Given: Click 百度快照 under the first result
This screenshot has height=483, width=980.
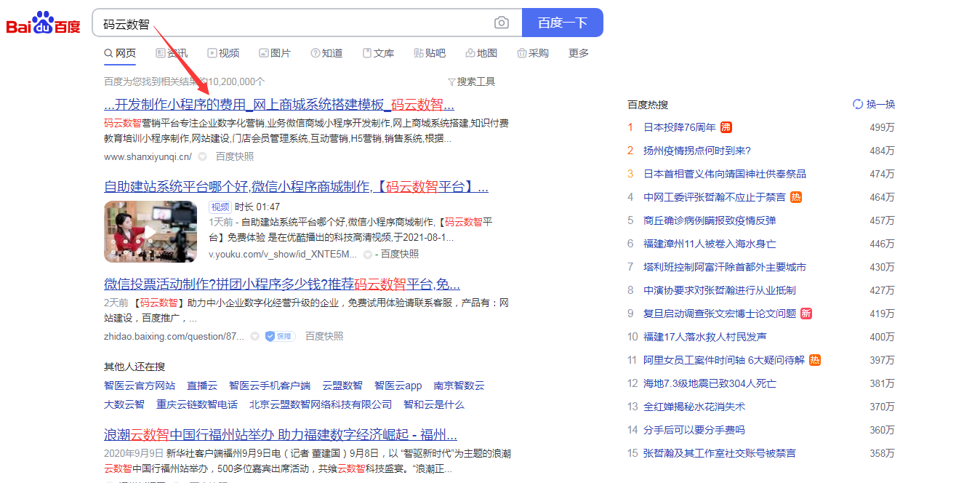Looking at the screenshot, I should click(x=234, y=156).
